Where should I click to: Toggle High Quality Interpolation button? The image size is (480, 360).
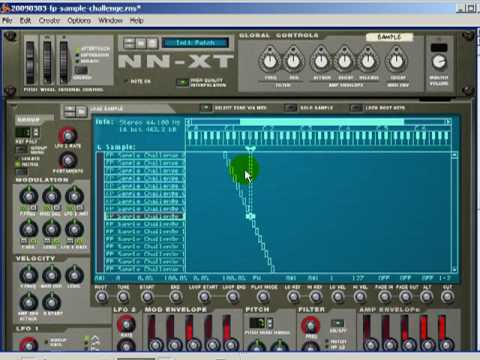pyautogui.click(x=182, y=82)
